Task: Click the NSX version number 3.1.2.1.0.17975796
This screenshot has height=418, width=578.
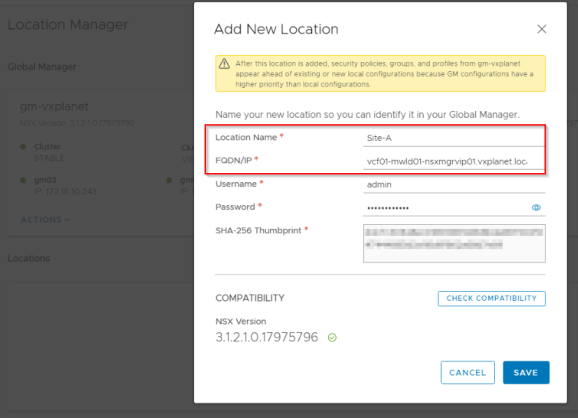Action: pyautogui.click(x=267, y=337)
